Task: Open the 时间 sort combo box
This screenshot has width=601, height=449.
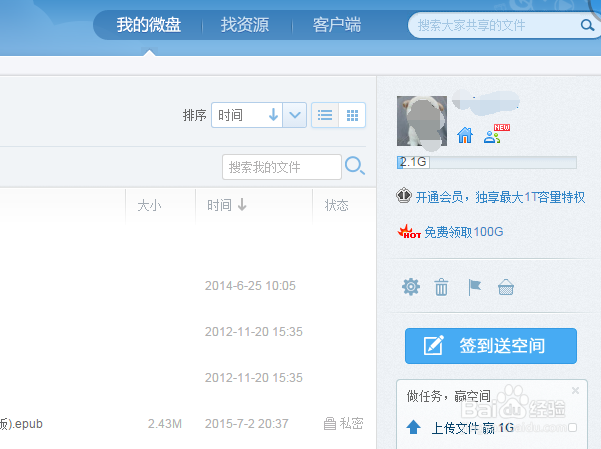Action: tap(259, 115)
